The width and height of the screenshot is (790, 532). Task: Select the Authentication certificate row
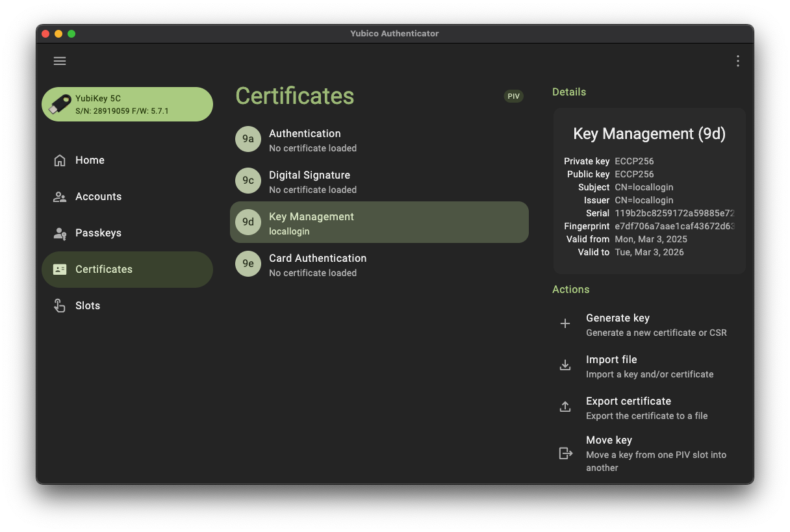[379, 139]
